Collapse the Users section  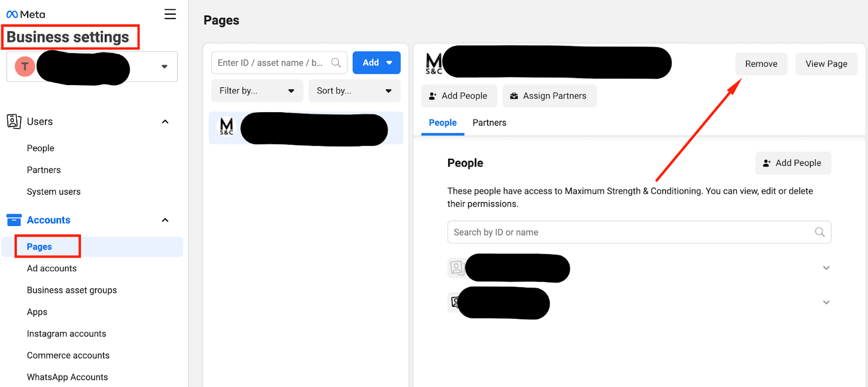coord(165,122)
